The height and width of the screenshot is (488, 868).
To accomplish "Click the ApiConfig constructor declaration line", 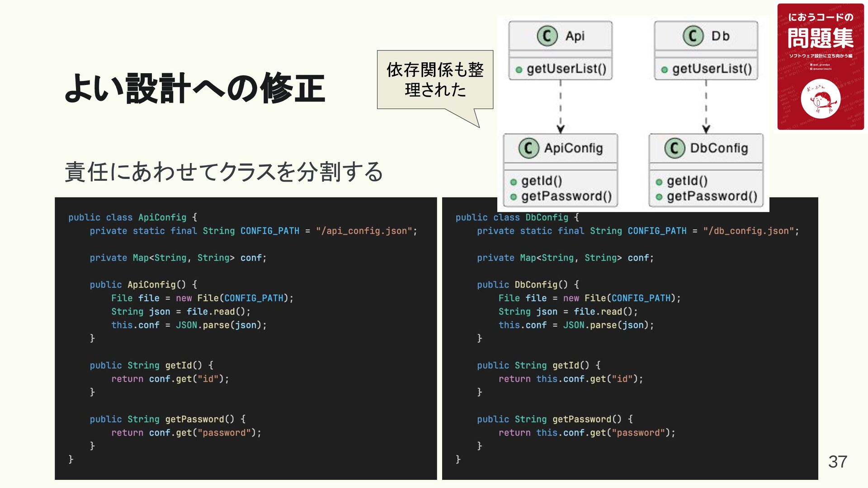I will 143,285.
